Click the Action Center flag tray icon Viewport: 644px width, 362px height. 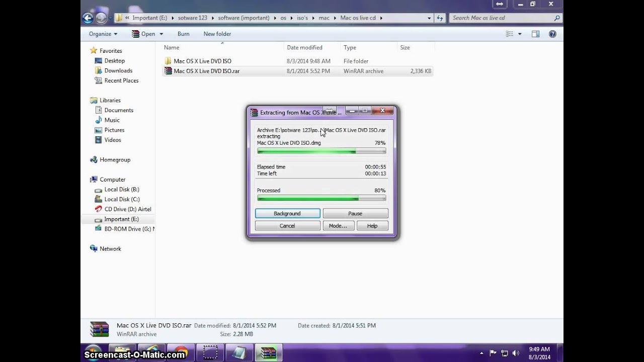pos(493,353)
